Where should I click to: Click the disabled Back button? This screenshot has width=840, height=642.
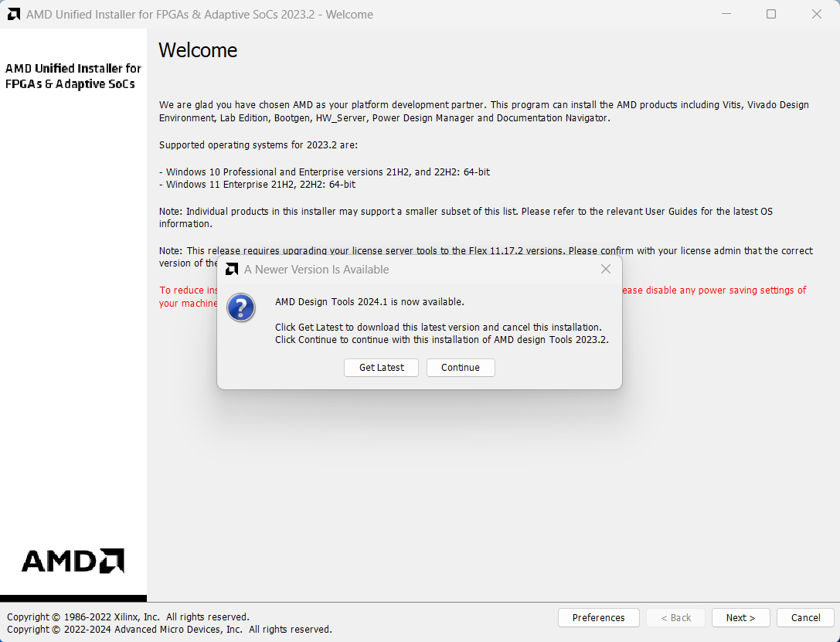coord(675,618)
